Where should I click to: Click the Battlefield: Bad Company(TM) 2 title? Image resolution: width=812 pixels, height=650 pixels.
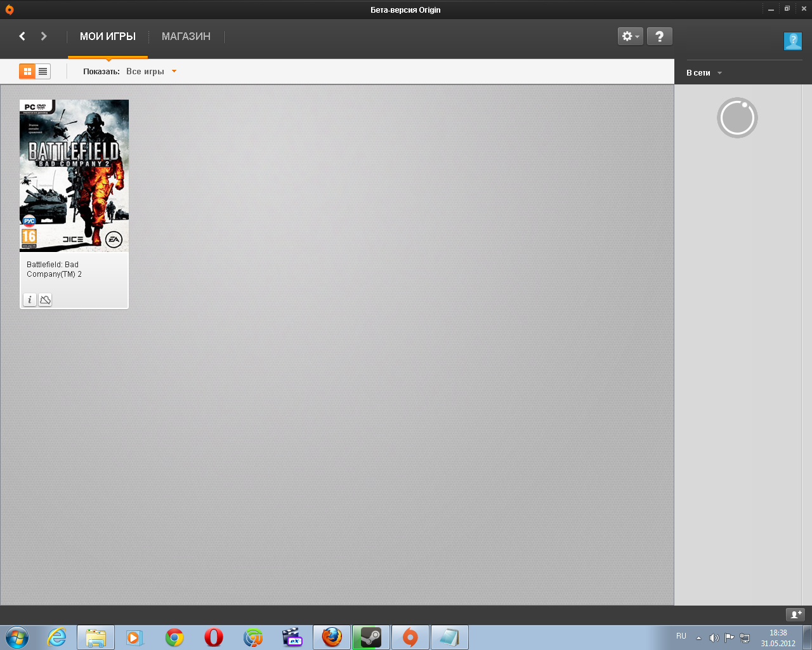(x=54, y=269)
